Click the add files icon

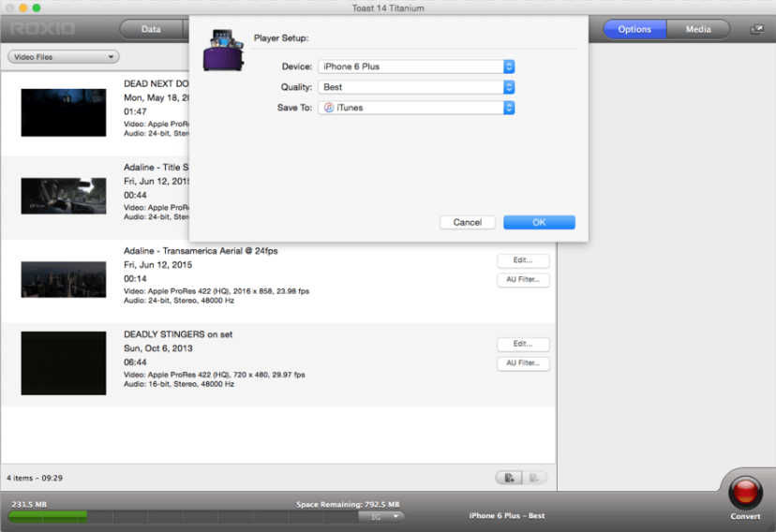[x=508, y=478]
